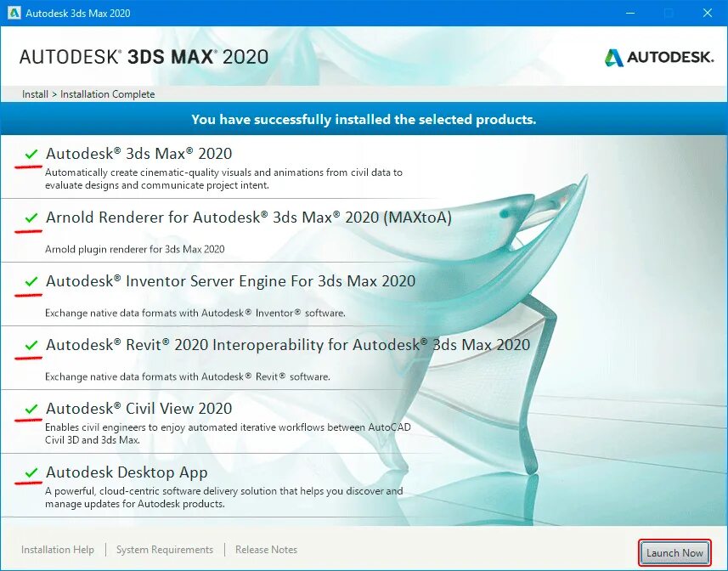Click the successful installation banner message

pyautogui.click(x=364, y=119)
